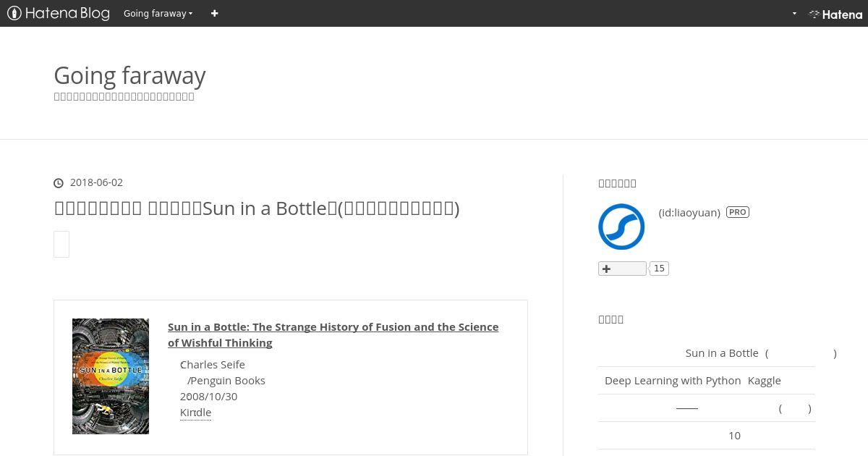View the 15 subscribers count

(659, 269)
